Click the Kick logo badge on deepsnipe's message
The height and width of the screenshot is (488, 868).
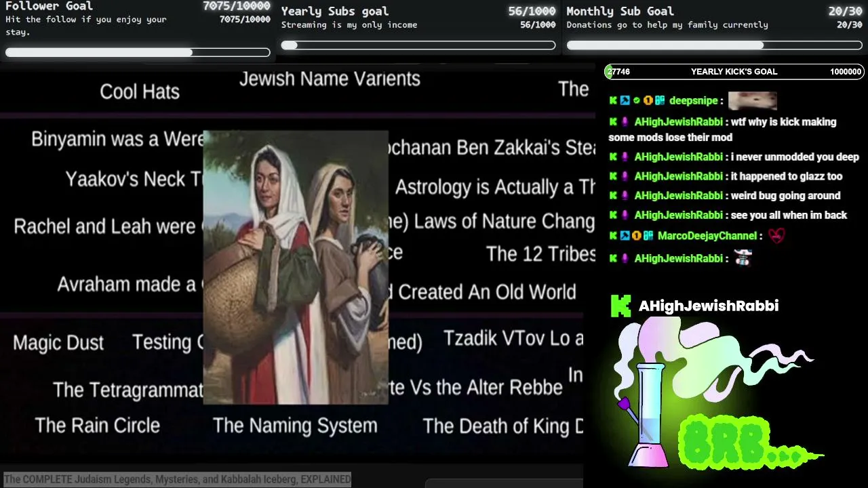[x=614, y=100]
